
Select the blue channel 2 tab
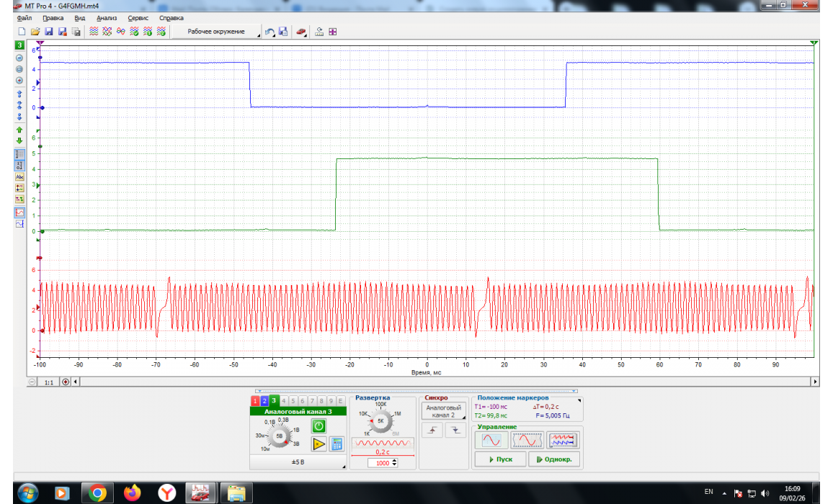264,400
